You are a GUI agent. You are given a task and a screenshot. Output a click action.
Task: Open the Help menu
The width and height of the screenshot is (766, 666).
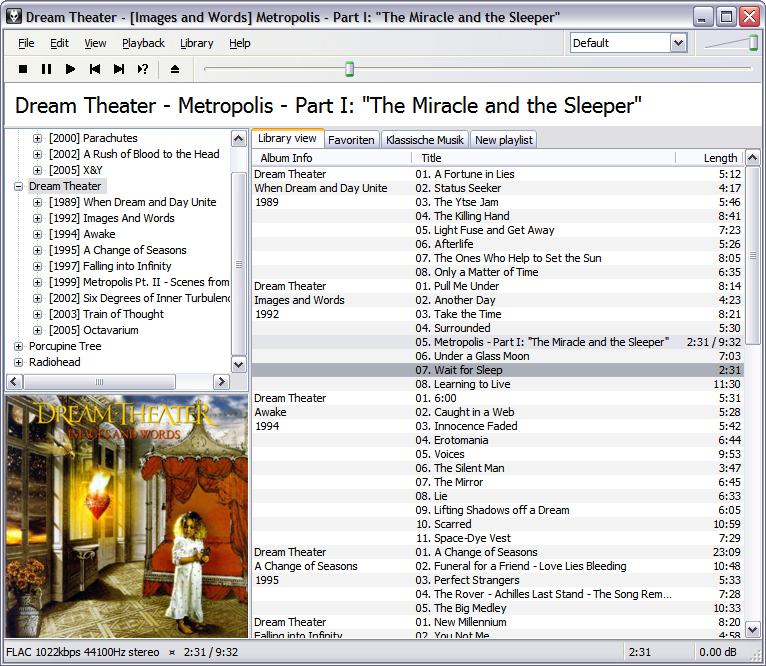[x=239, y=43]
